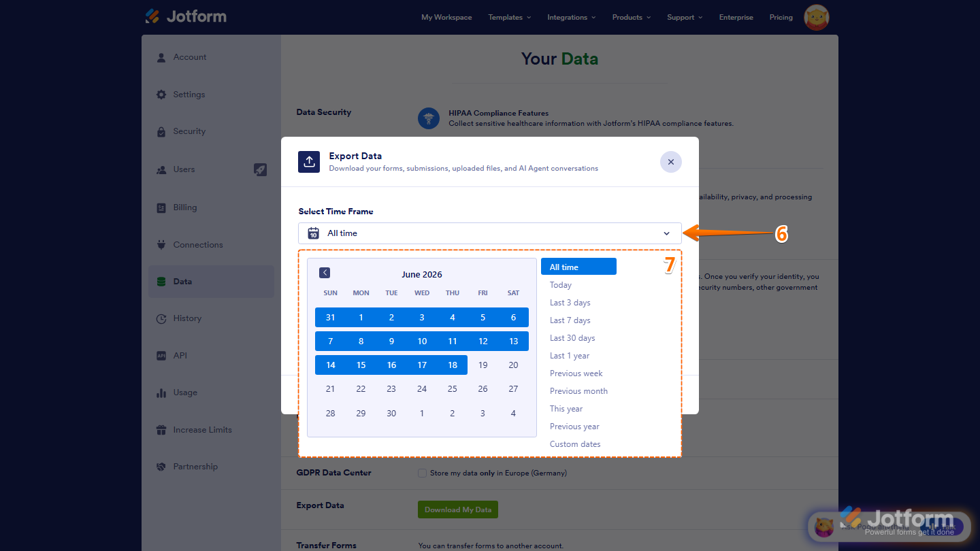Open the Templates dropdown menu

(510, 17)
